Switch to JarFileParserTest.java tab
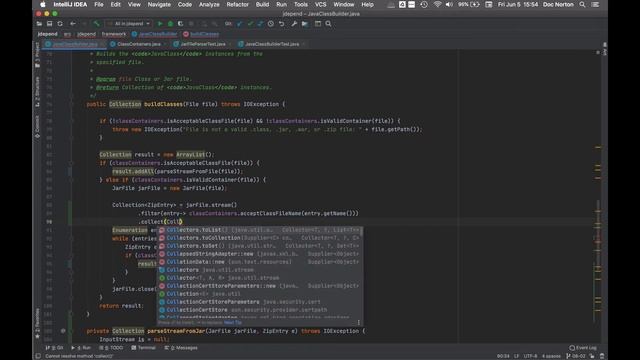The height and width of the screenshot is (360, 640). point(202,44)
